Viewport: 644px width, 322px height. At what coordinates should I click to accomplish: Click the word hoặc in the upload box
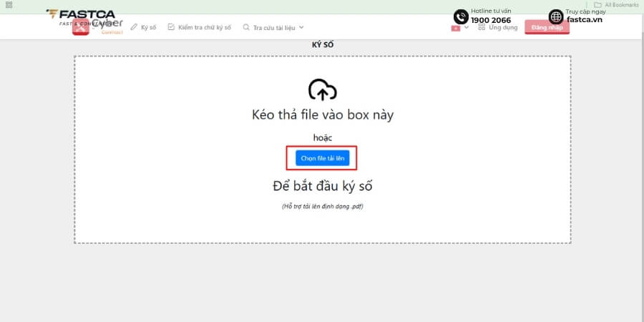coord(323,138)
